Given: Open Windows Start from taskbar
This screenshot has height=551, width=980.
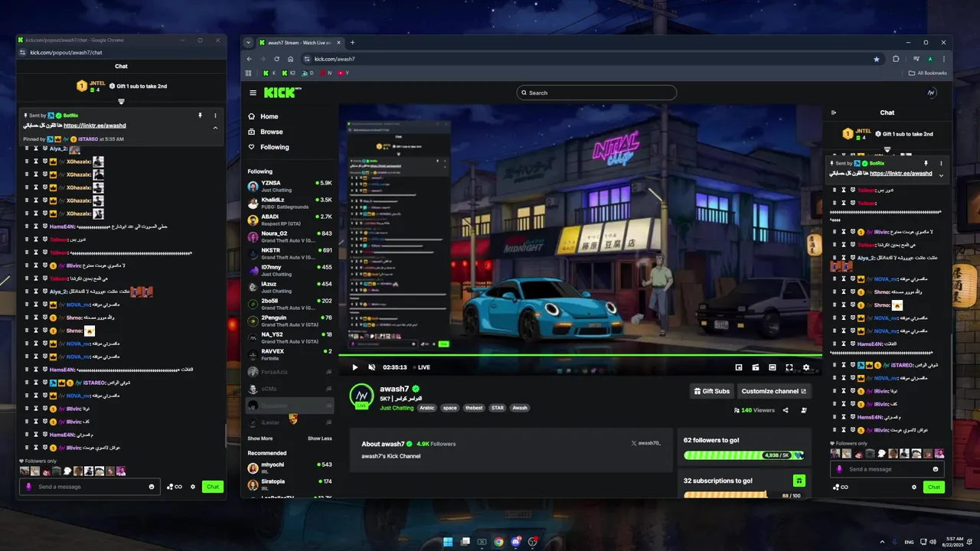Looking at the screenshot, I should click(x=449, y=542).
